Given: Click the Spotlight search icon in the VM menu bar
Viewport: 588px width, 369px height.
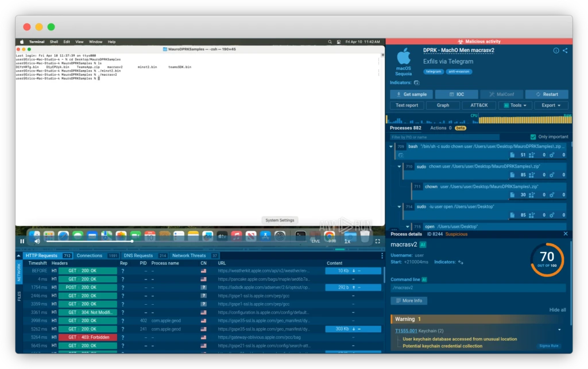Looking at the screenshot, I should [x=330, y=42].
